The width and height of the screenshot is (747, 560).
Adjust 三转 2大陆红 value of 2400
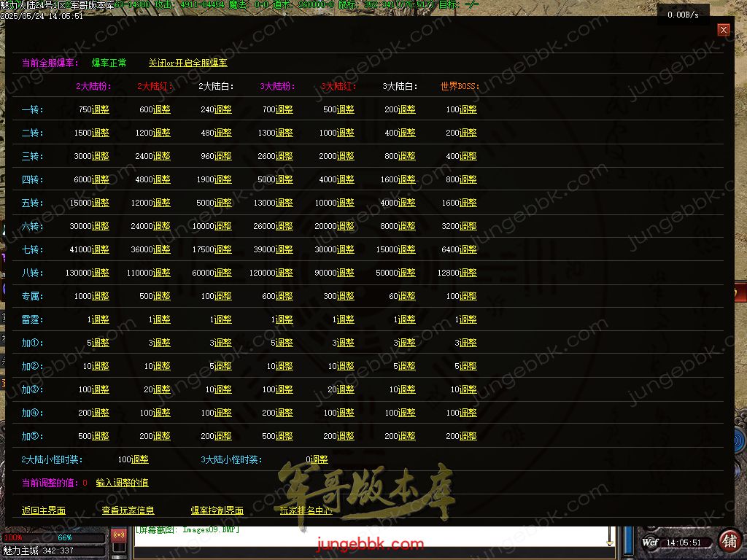click(162, 156)
